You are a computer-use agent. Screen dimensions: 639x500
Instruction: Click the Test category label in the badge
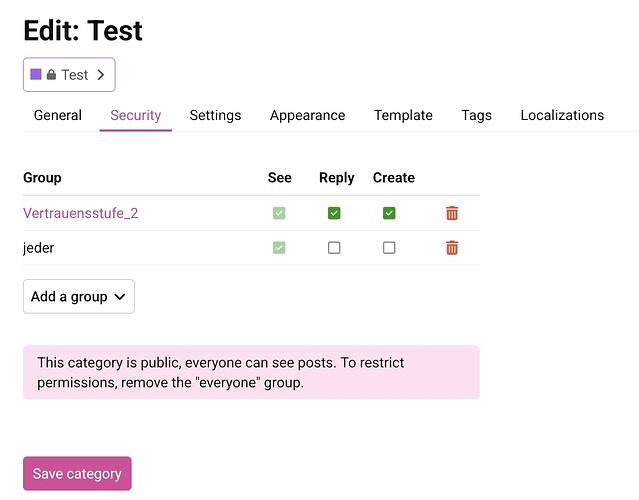click(x=75, y=75)
